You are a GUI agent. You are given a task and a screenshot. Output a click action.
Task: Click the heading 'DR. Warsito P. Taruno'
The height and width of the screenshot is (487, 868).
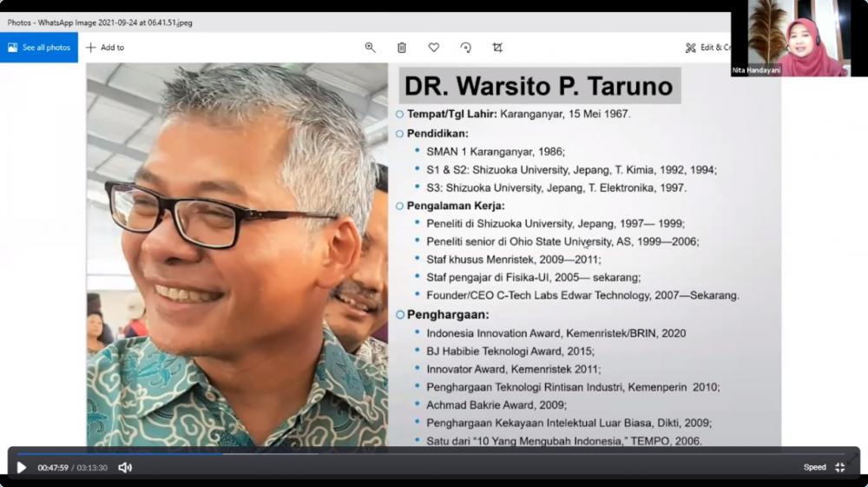point(539,86)
